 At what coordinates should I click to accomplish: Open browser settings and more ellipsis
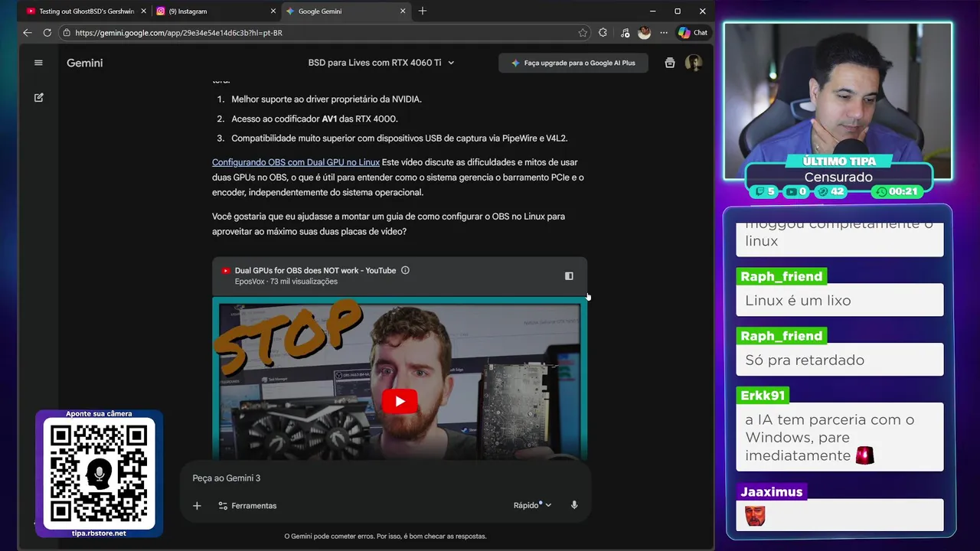click(x=663, y=33)
